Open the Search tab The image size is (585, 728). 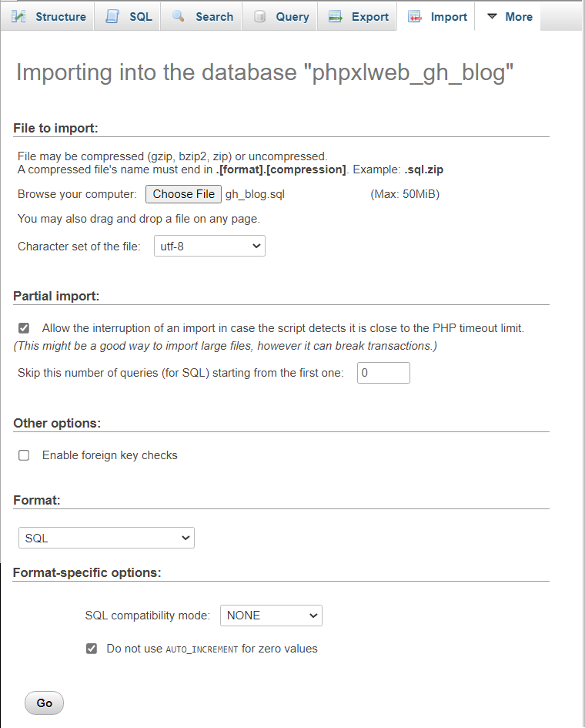point(214,16)
